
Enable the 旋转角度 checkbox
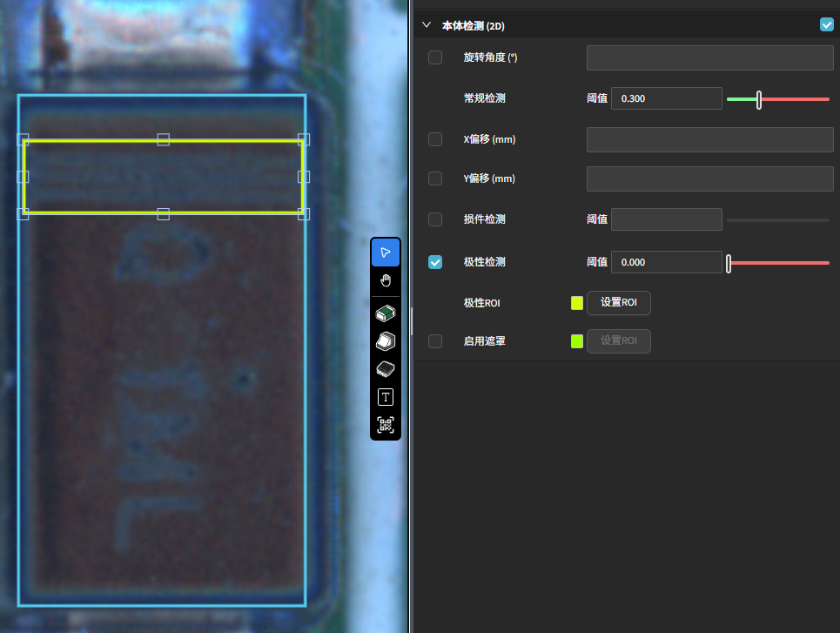point(435,57)
